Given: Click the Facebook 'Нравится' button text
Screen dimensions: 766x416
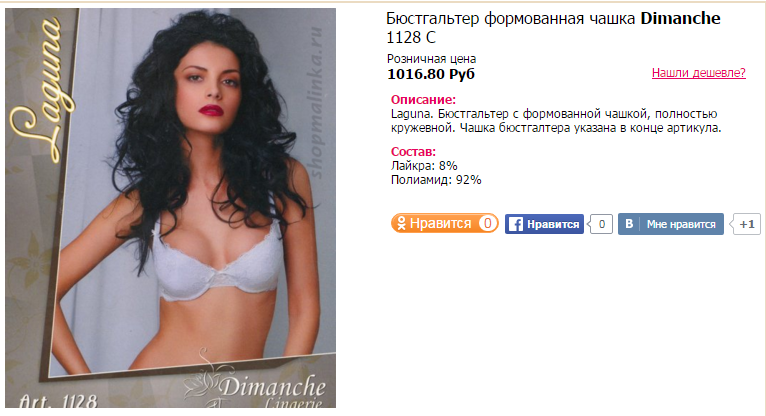Looking at the screenshot, I should 553,224.
